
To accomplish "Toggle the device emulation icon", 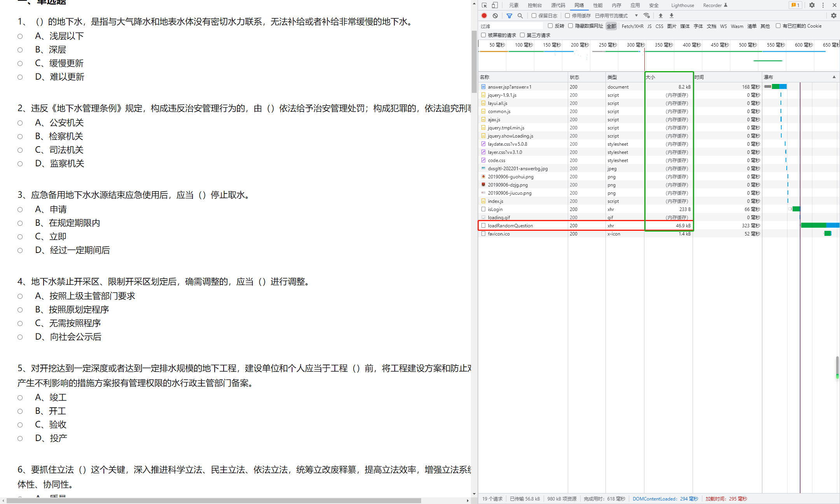I will (x=495, y=5).
